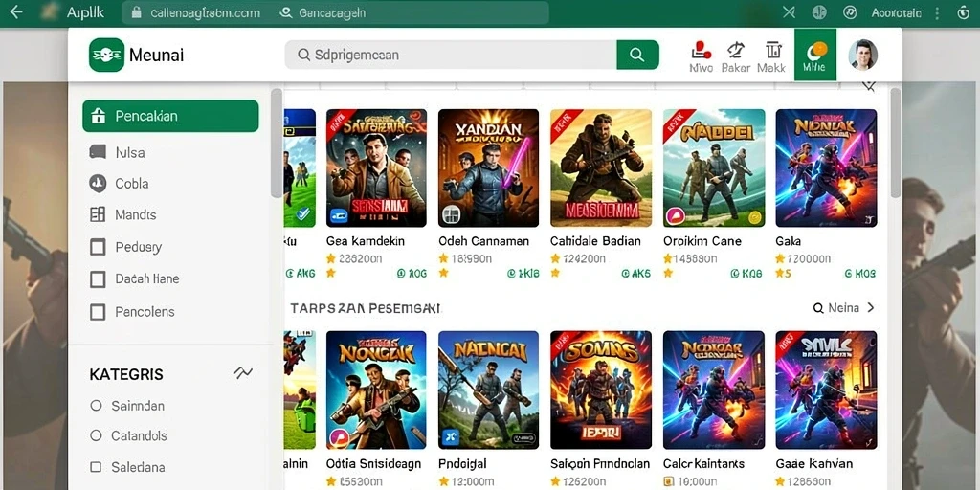Viewport: 980px width, 490px height.
Task: Open the Gea Kamdekin game thumbnail
Action: click(x=376, y=168)
